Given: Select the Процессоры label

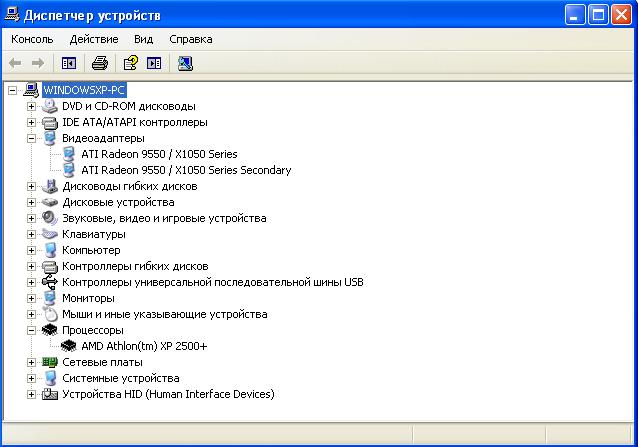Looking at the screenshot, I should click(x=93, y=330).
